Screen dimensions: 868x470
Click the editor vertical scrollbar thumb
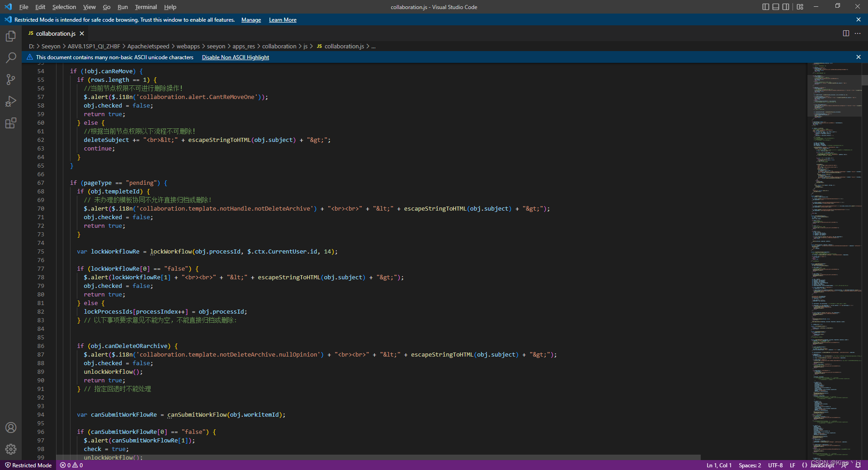[865, 80]
